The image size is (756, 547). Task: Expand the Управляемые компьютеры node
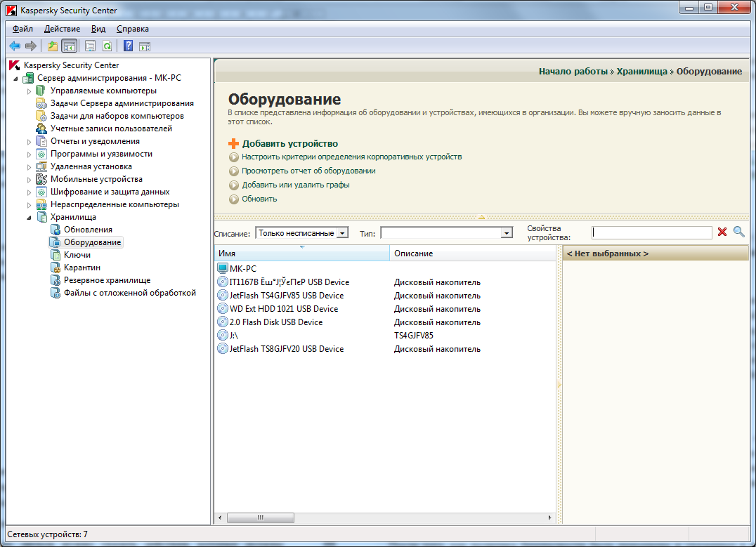30,91
